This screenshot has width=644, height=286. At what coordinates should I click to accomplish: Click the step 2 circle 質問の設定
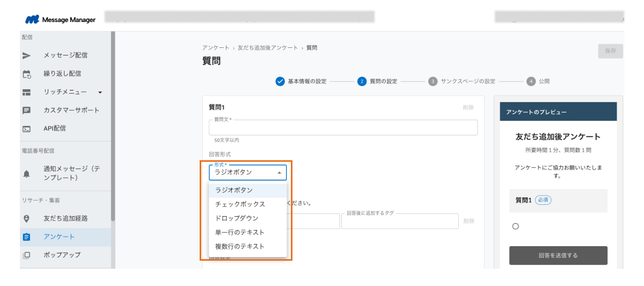point(362,81)
